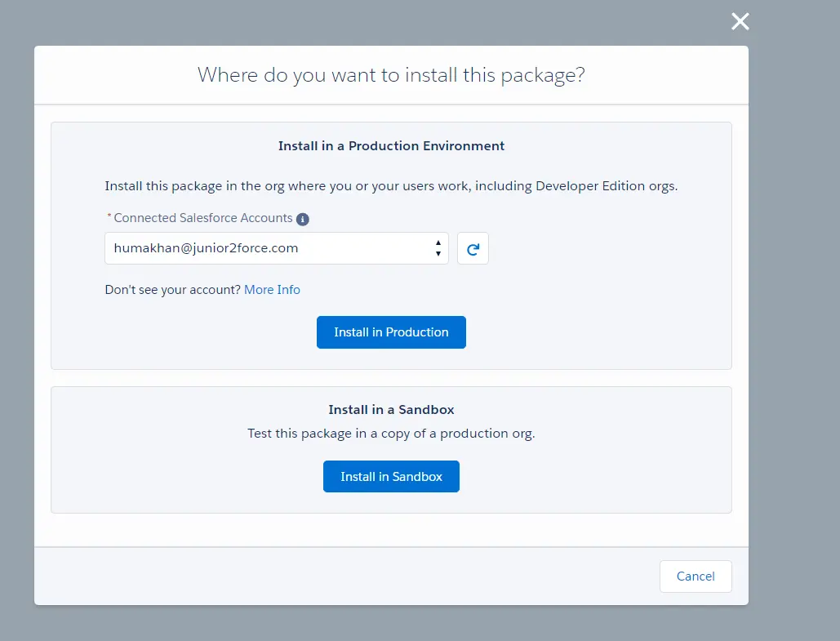Click the dialog title about where to install
The height and width of the screenshot is (641, 840).
[391, 75]
